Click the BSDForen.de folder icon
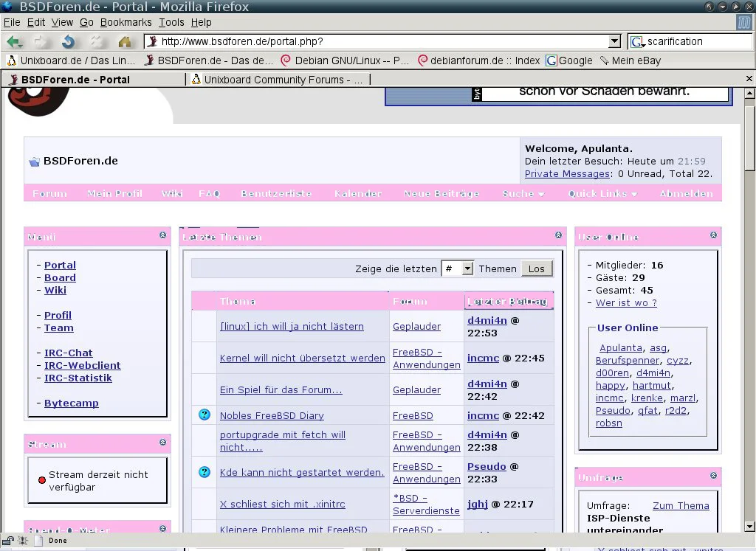The width and height of the screenshot is (756, 551). [x=34, y=162]
